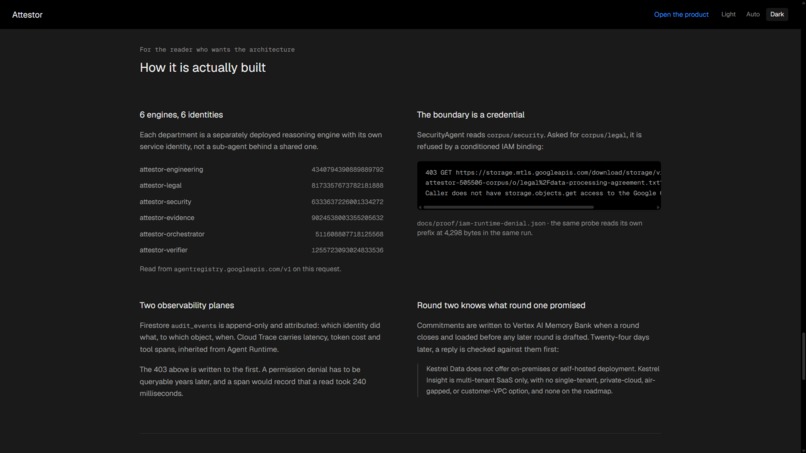Click the ID number for attestor-engineering
The image size is (806, 453).
pos(347,169)
